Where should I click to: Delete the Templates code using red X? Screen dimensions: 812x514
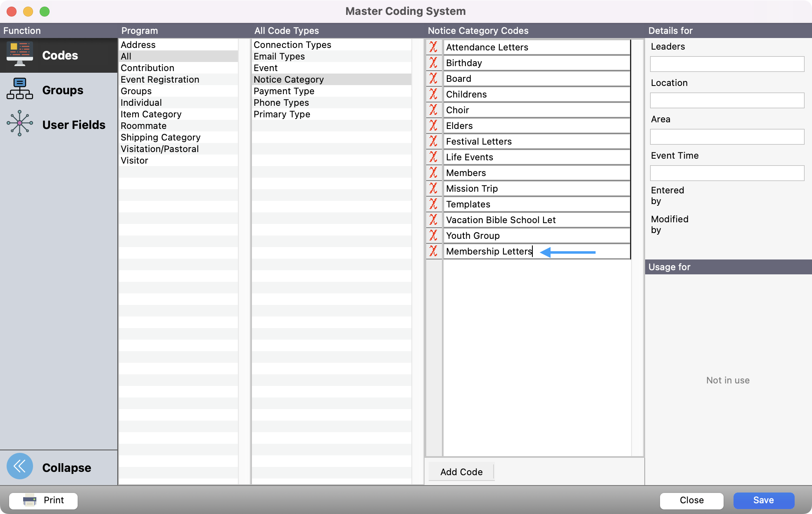coord(434,204)
